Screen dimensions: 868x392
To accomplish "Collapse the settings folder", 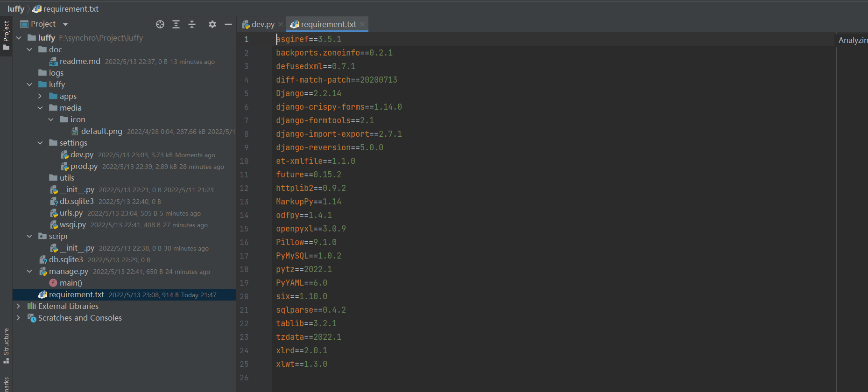I will 40,143.
